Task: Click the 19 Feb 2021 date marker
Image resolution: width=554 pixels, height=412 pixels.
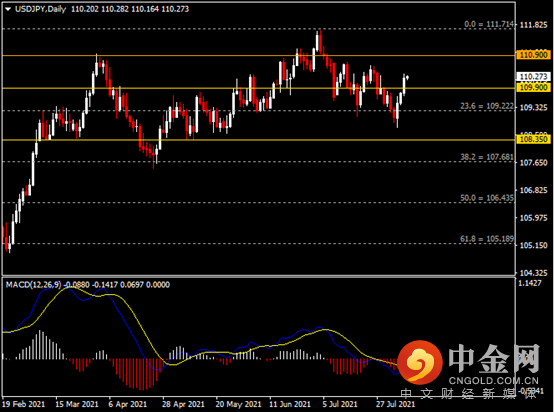Action: pyautogui.click(x=24, y=404)
